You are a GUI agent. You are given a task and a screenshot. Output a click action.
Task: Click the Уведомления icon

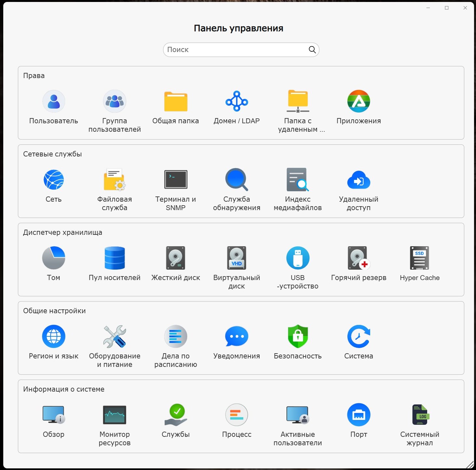[237, 336]
